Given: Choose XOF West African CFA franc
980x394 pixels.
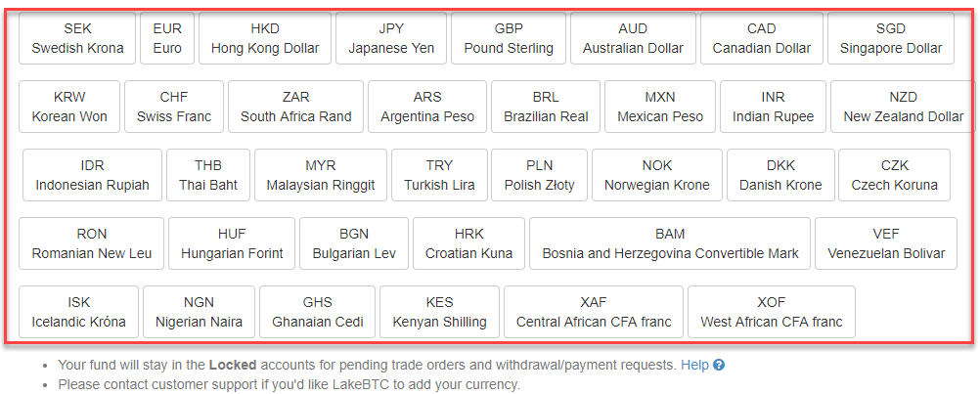Looking at the screenshot, I should coord(772,312).
